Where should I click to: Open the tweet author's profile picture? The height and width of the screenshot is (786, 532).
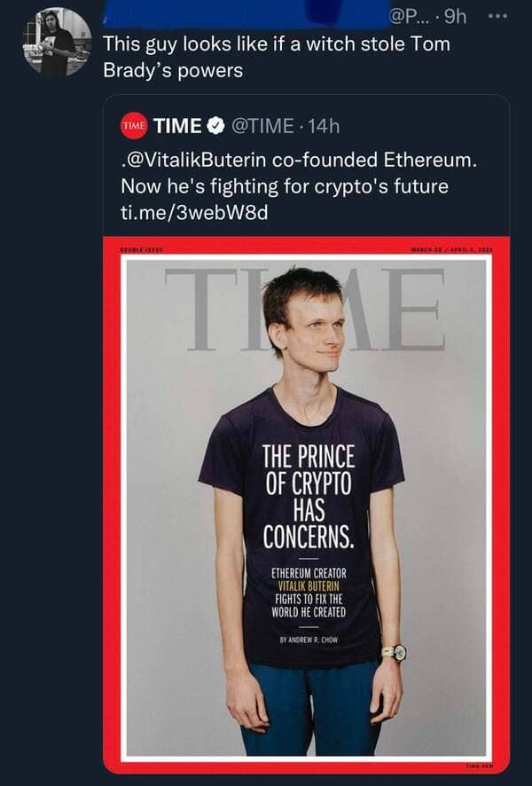[x=56, y=41]
